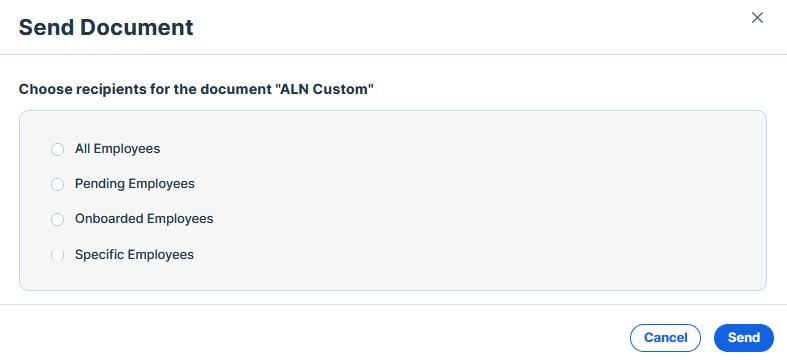Cancel sending the document
This screenshot has height=360, width=787.
(665, 338)
